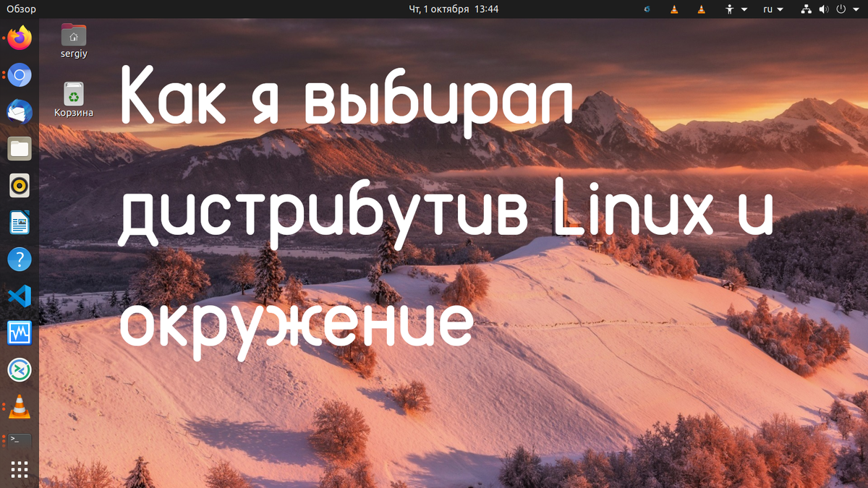Click the wired network icon in top bar

tap(807, 9)
